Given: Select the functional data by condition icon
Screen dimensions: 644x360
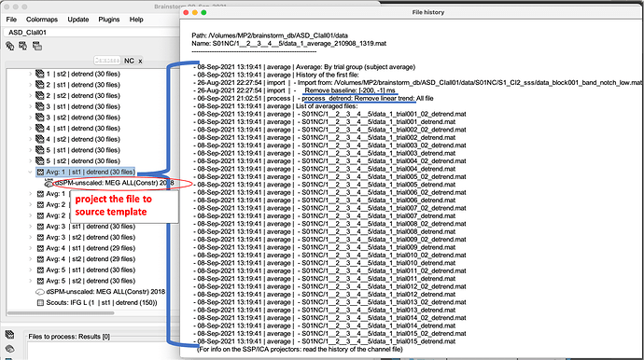Looking at the screenshot, I should tap(37, 46).
